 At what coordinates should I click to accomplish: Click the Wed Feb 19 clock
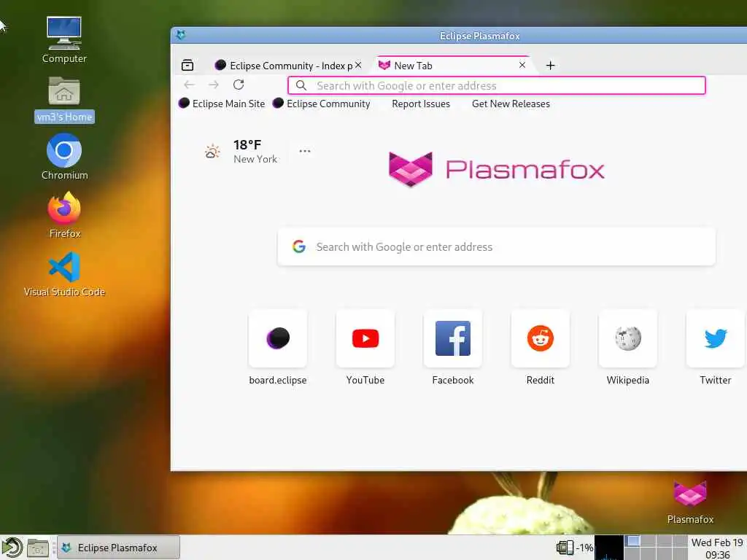[717, 548]
